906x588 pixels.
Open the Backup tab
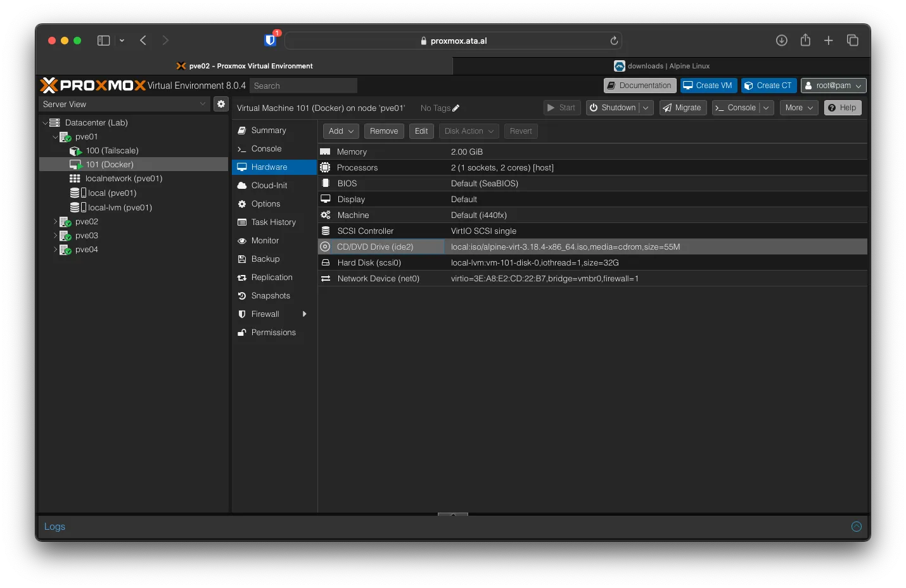[x=274, y=259]
